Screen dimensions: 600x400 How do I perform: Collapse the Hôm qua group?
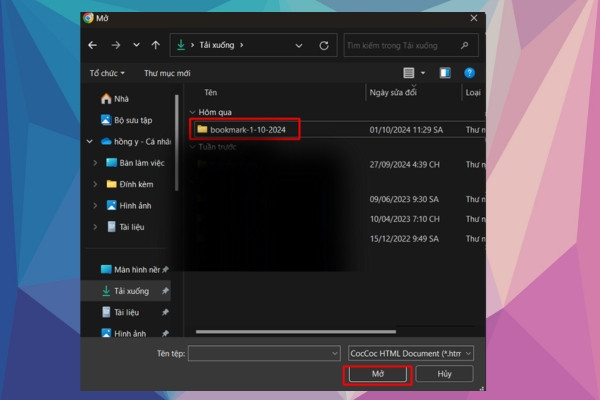[192, 112]
